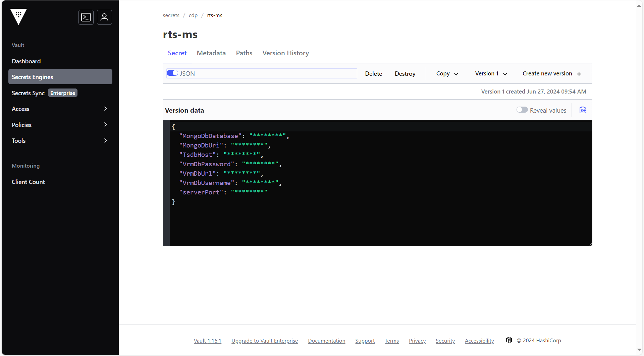
Task: Toggle the JSON view switch
Action: (172, 73)
